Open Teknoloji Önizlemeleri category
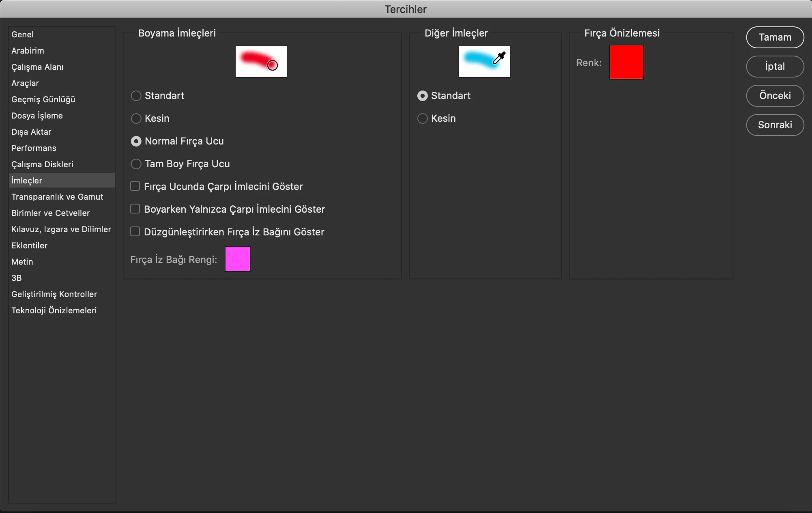Image resolution: width=812 pixels, height=513 pixels. click(x=54, y=310)
